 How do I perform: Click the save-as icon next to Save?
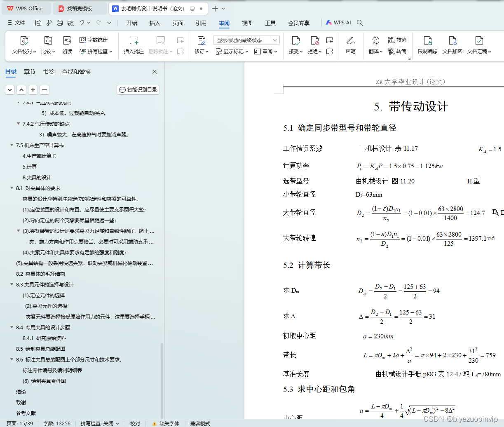tap(49, 23)
